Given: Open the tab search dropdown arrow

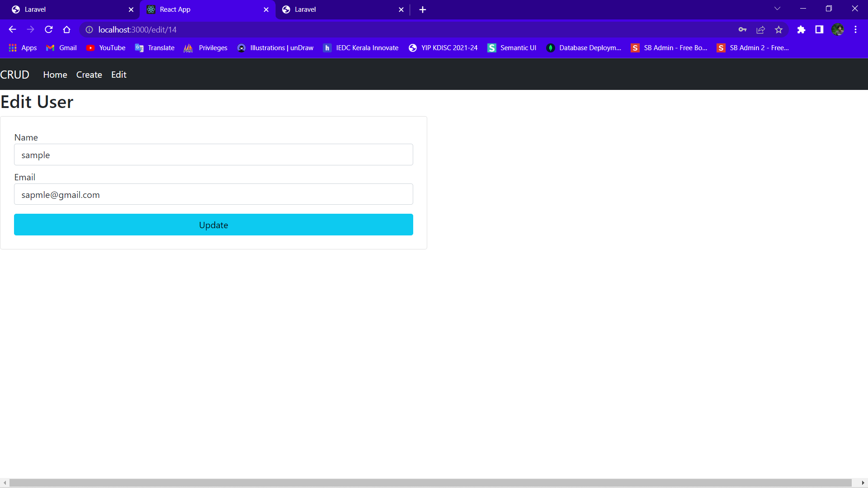Looking at the screenshot, I should point(777,8).
